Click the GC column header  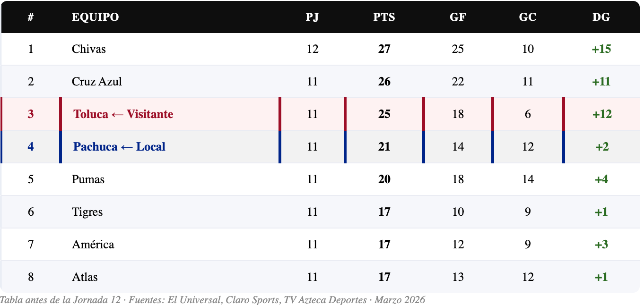[x=527, y=17]
